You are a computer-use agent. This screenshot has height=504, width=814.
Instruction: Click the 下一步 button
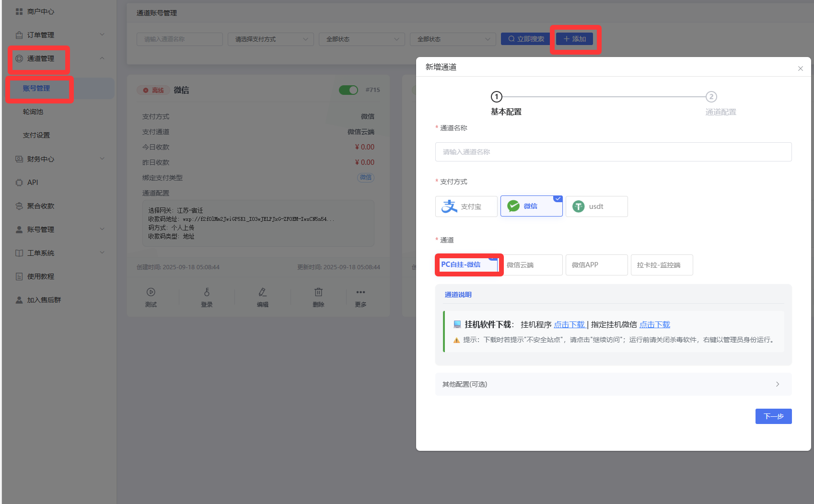click(773, 416)
